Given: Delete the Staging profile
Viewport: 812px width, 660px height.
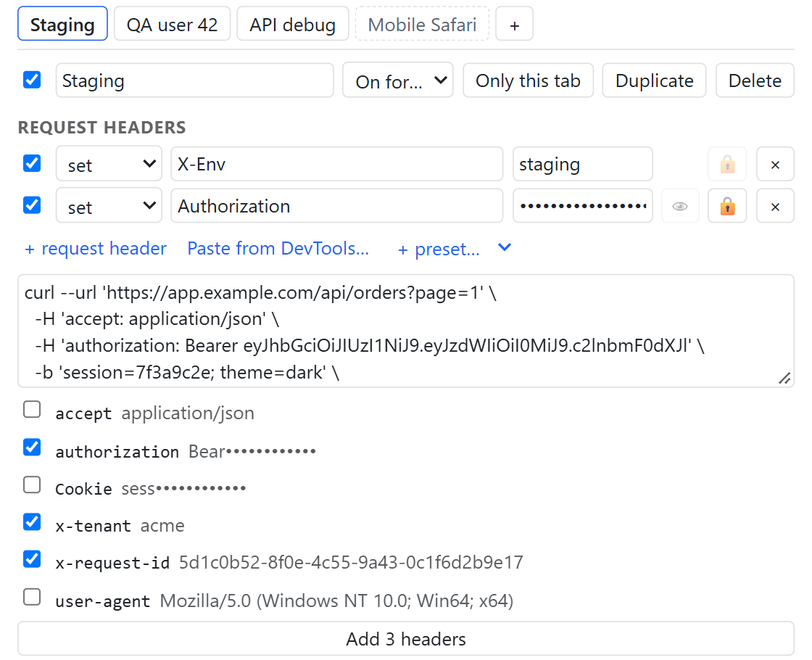Looking at the screenshot, I should click(x=755, y=81).
